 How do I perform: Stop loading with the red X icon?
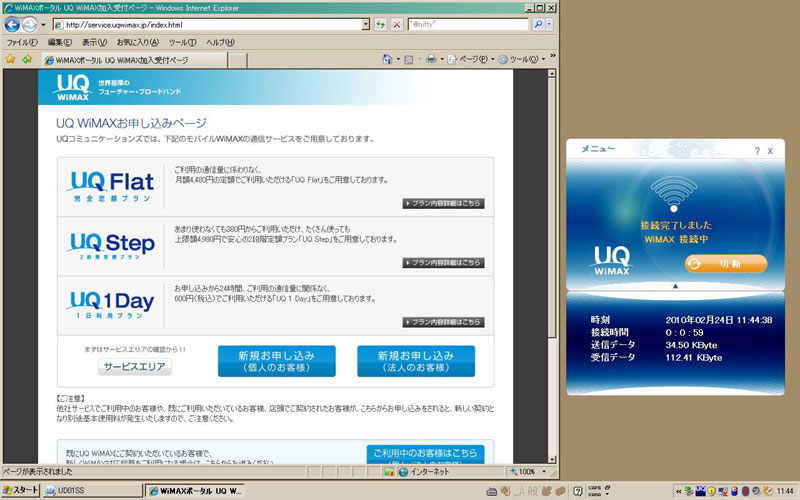tap(397, 24)
